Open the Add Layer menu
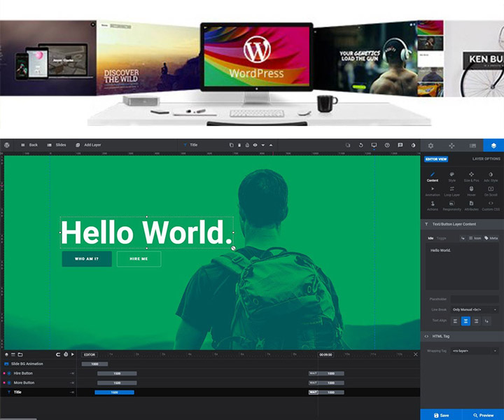This screenshot has width=504, height=420. coord(88,145)
